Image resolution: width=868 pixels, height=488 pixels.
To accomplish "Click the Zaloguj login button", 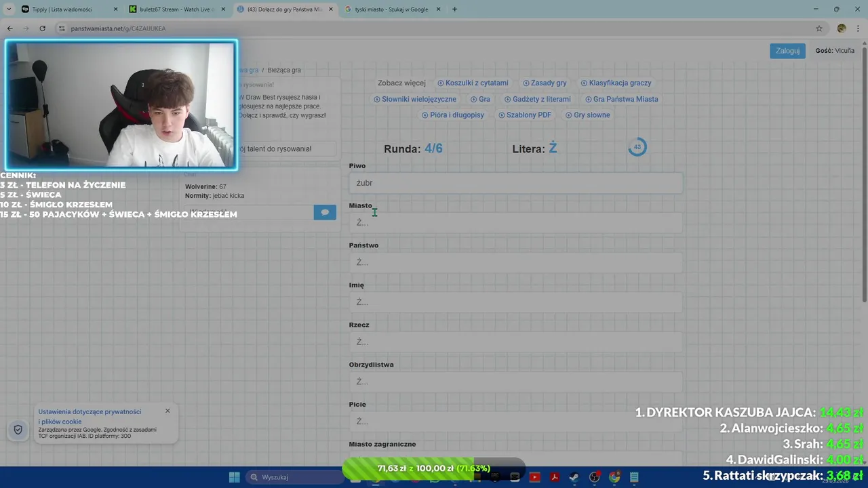I will 787,51.
